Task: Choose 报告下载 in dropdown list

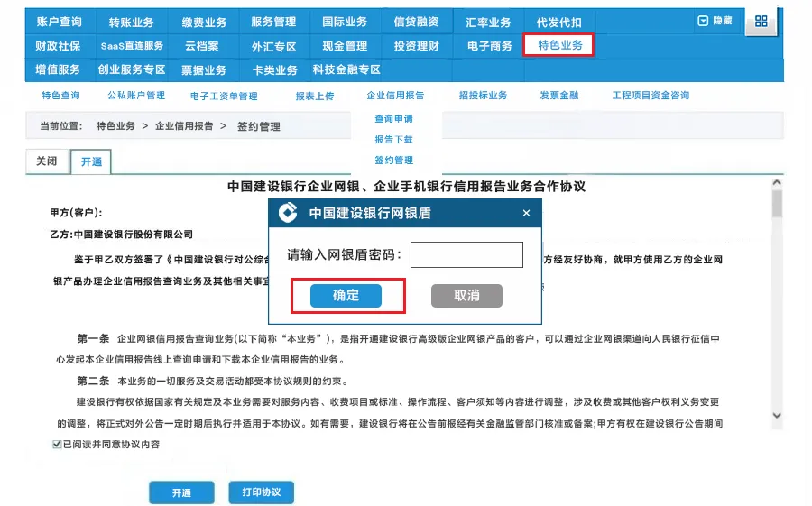Action: pos(393,139)
